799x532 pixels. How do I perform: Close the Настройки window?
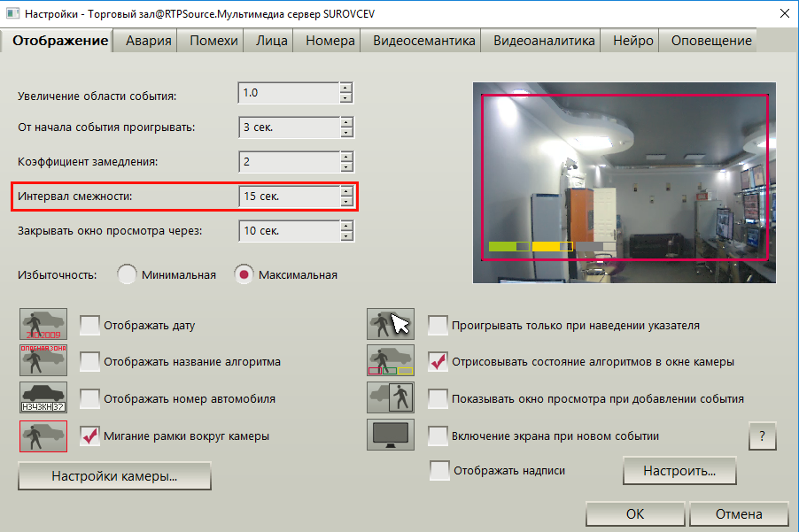785,14
